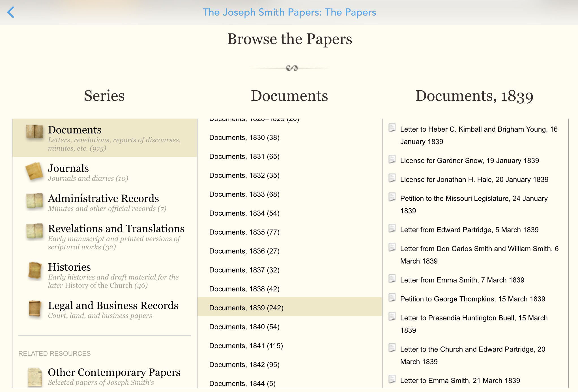
Task: Click page icon beside Letter from Edward Partridge
Action: [x=392, y=228]
